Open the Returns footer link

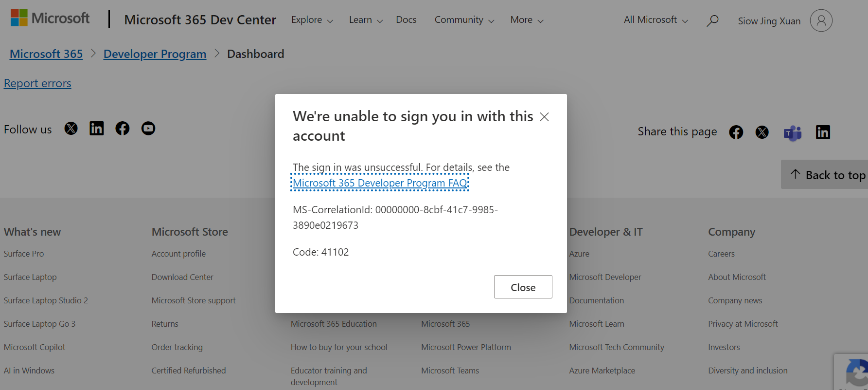tap(165, 324)
